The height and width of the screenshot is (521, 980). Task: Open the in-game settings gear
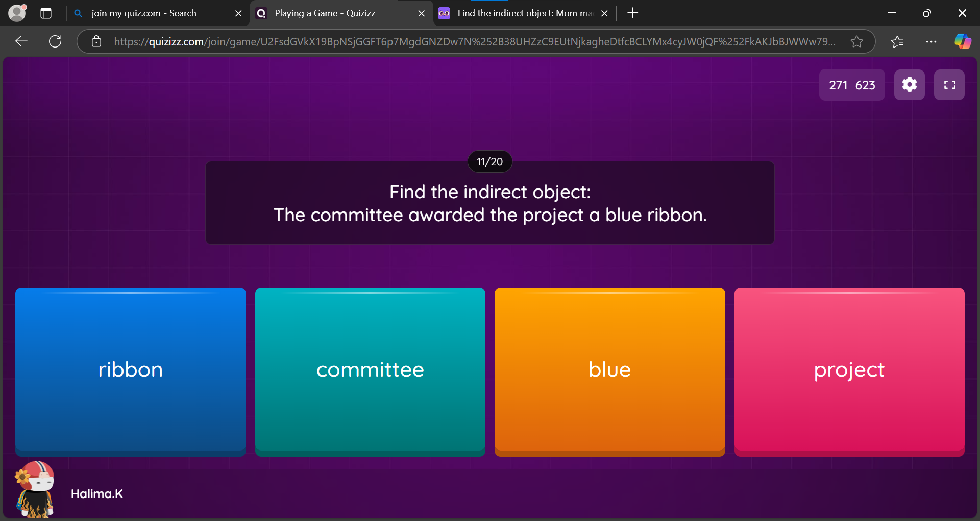[x=909, y=85]
